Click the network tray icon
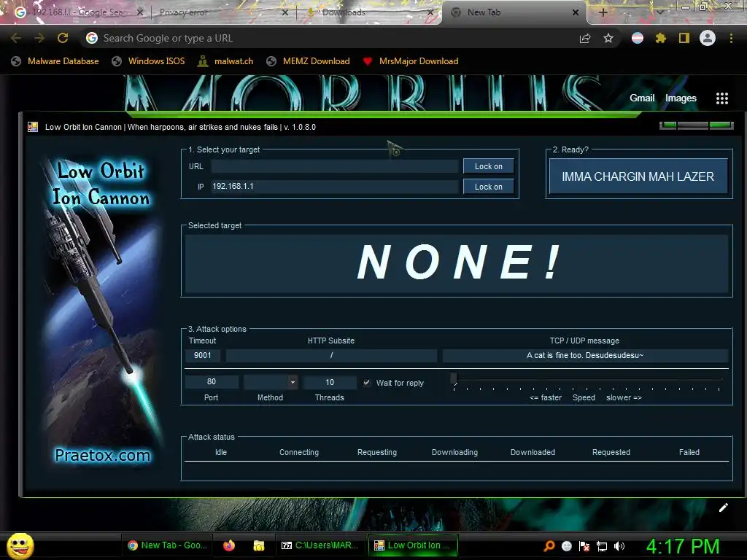 (602, 546)
